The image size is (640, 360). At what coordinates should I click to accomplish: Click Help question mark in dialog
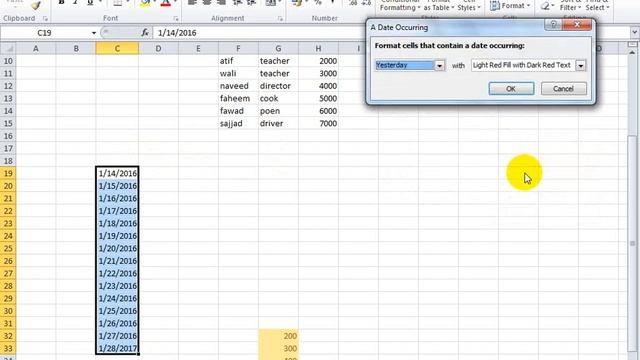coord(553,25)
